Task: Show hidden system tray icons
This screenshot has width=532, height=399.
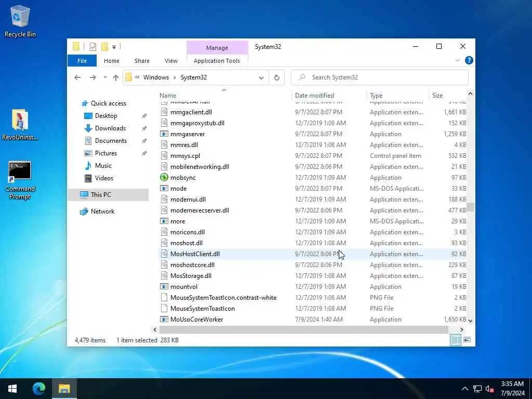Action: click(x=465, y=389)
